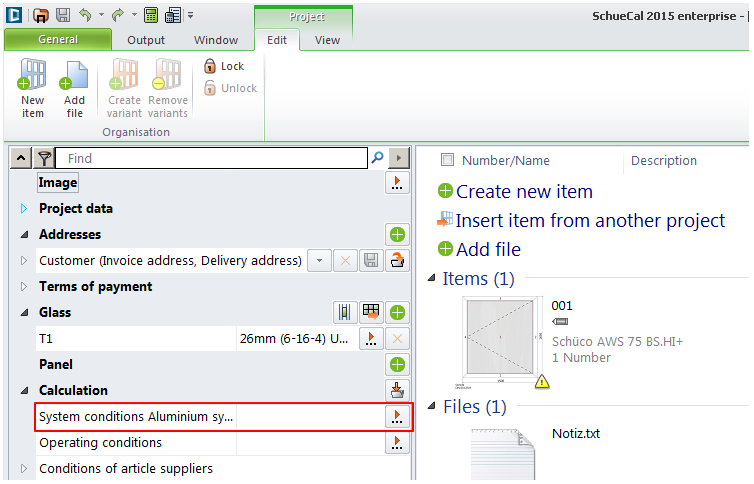Screen dimensions: 754x484
Task: Click the import icon in Calculation row
Action: click(x=397, y=391)
